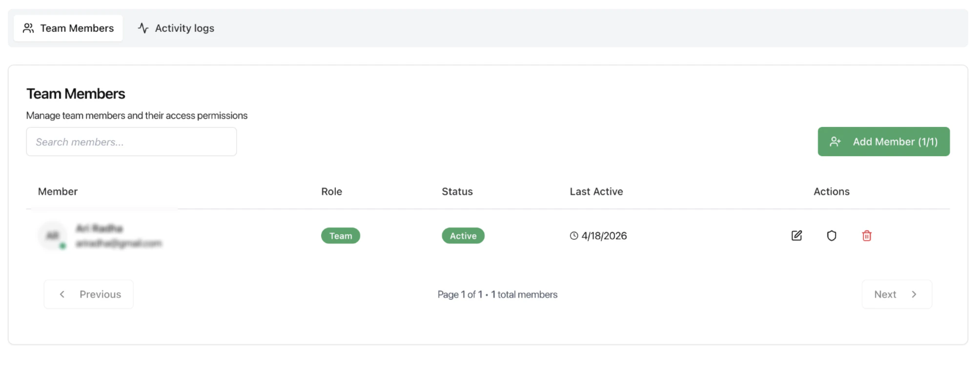Click the Active status badge
This screenshot has width=980, height=372.
point(463,236)
